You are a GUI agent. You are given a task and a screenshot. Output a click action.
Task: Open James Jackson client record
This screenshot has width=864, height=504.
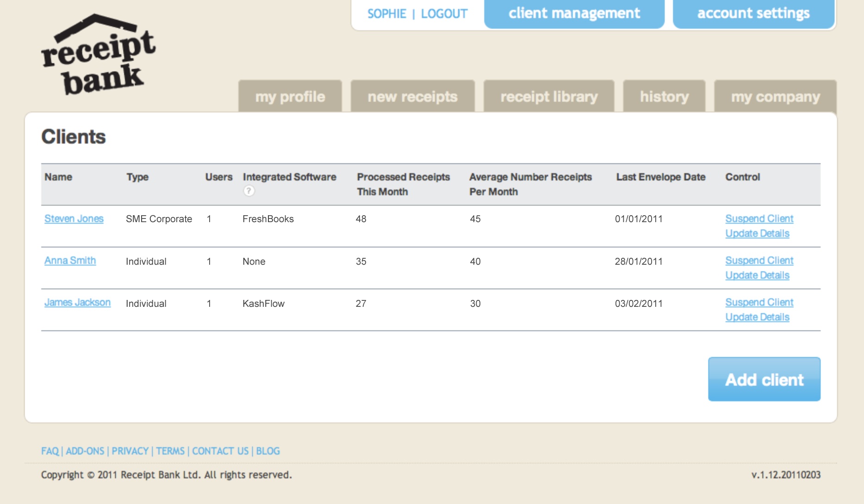77,303
